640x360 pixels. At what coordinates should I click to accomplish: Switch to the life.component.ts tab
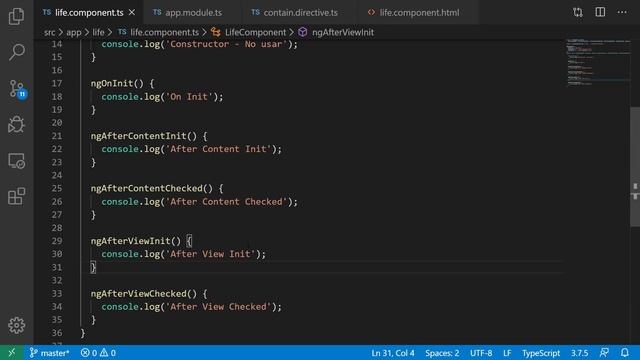[89, 13]
